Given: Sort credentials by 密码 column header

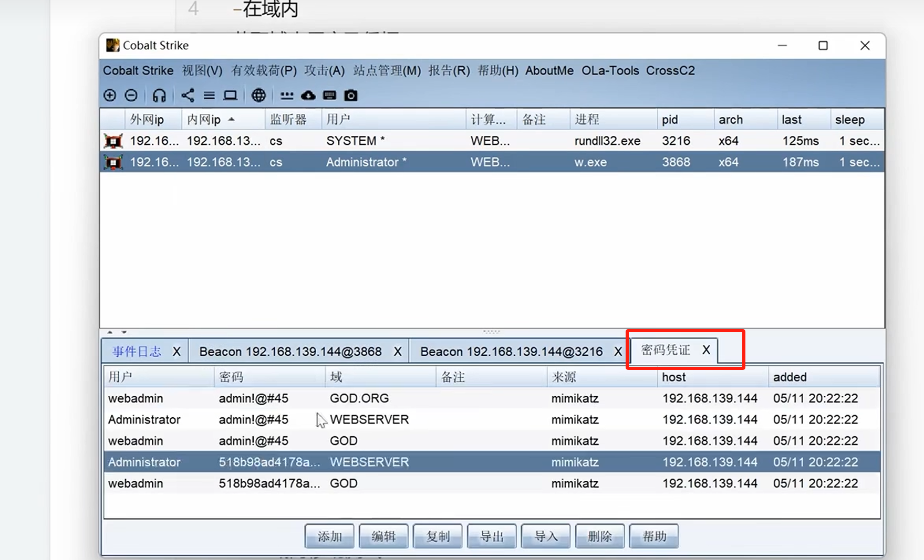Looking at the screenshot, I should point(269,377).
